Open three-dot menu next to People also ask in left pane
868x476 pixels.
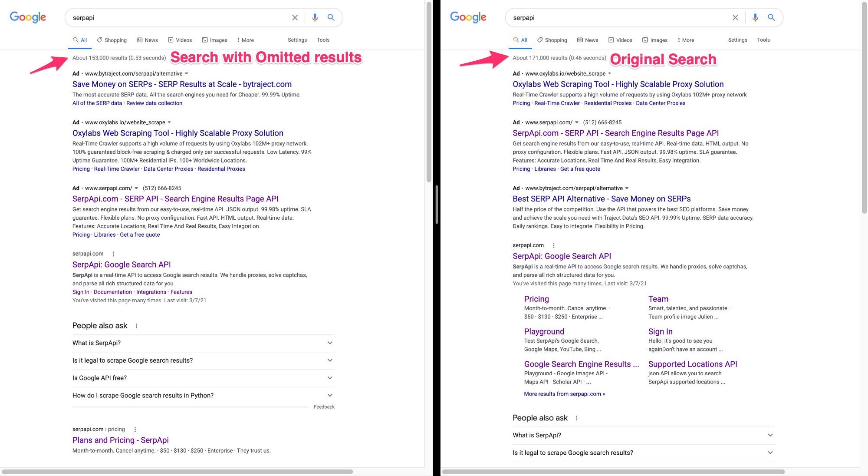[x=136, y=326]
